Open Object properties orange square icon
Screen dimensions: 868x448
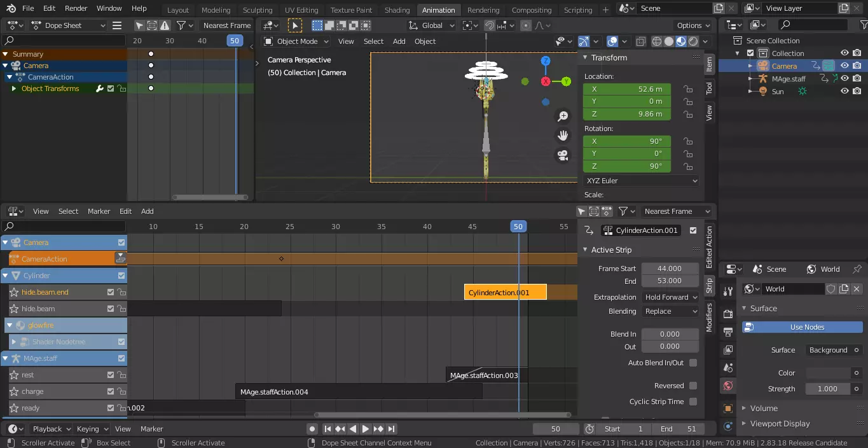728,408
